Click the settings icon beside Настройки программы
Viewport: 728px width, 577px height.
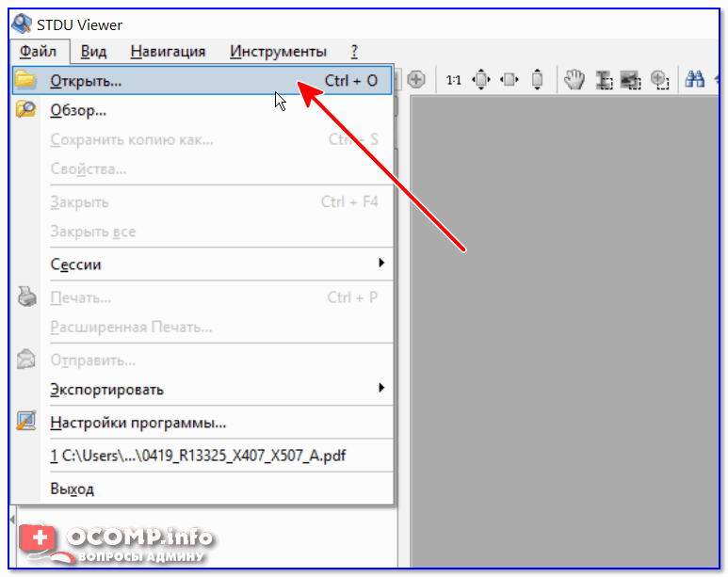click(x=26, y=421)
